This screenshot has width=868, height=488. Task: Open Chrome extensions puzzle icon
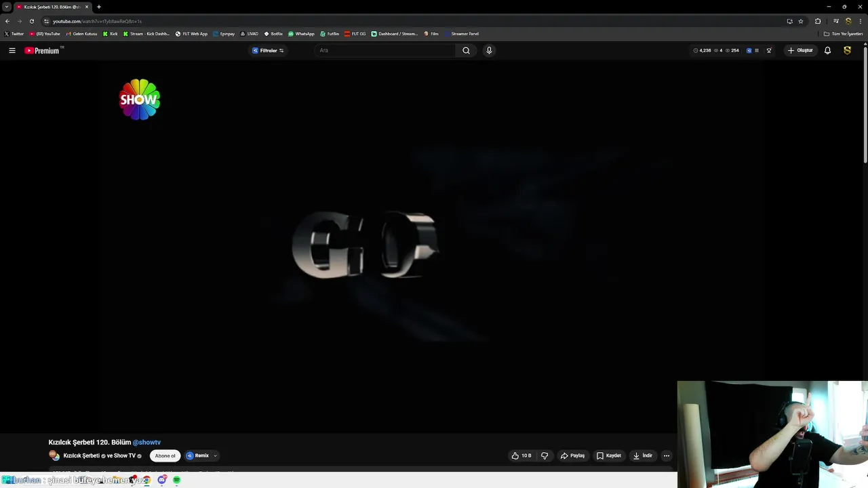818,21
